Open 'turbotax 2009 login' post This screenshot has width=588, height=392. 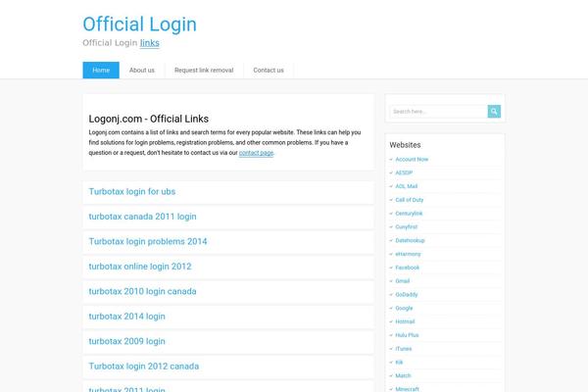[126, 341]
